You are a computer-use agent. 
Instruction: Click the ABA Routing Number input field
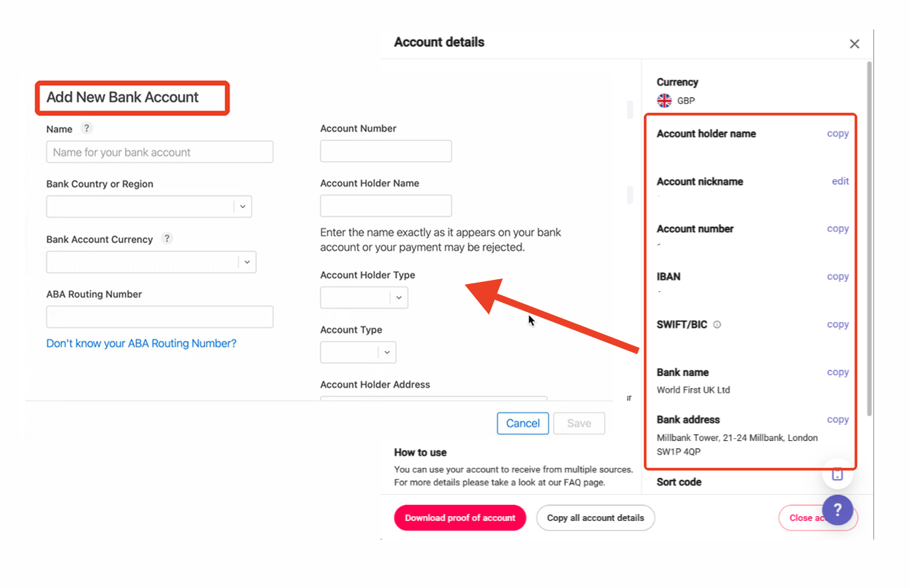[x=160, y=317]
